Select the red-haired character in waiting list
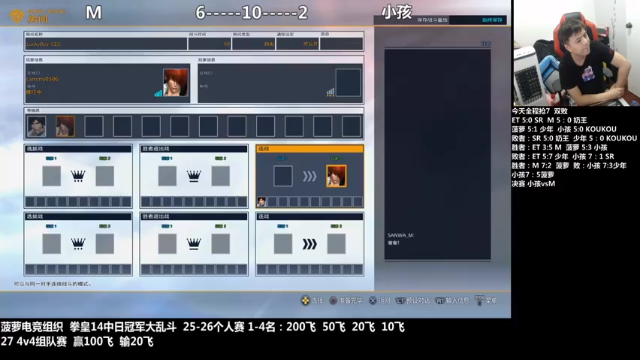 (x=65, y=126)
